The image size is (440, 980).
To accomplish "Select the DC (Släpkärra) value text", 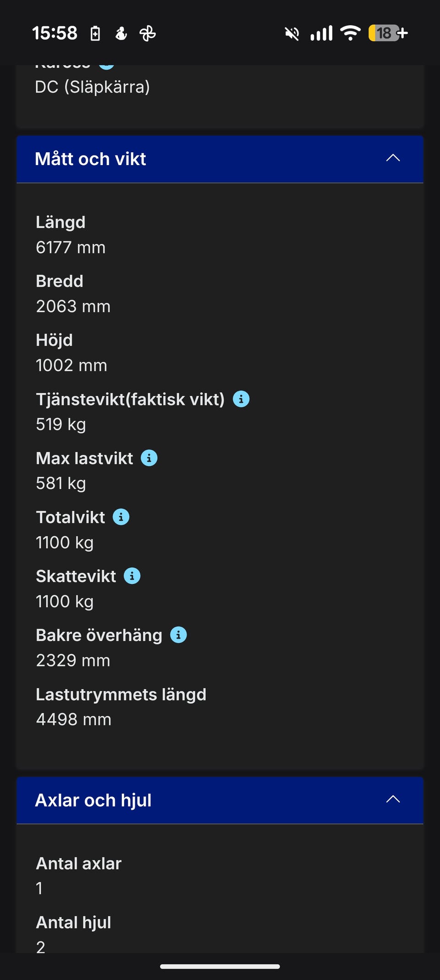I will click(93, 87).
